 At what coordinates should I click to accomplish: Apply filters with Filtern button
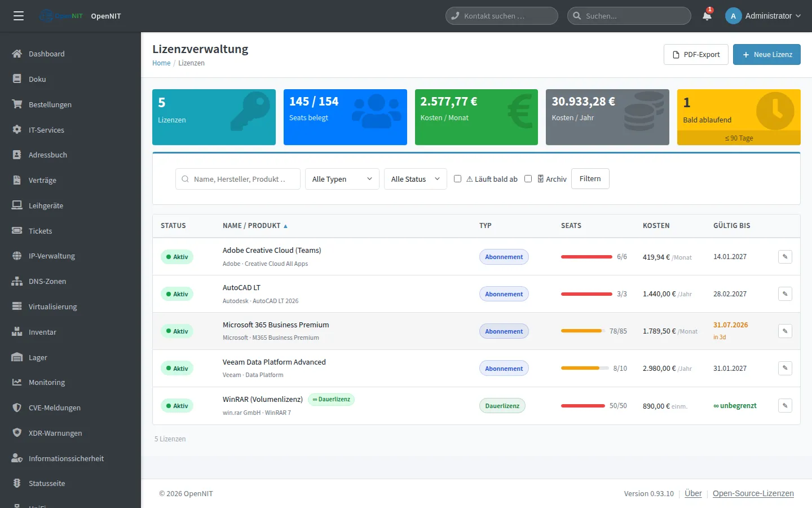click(x=590, y=179)
